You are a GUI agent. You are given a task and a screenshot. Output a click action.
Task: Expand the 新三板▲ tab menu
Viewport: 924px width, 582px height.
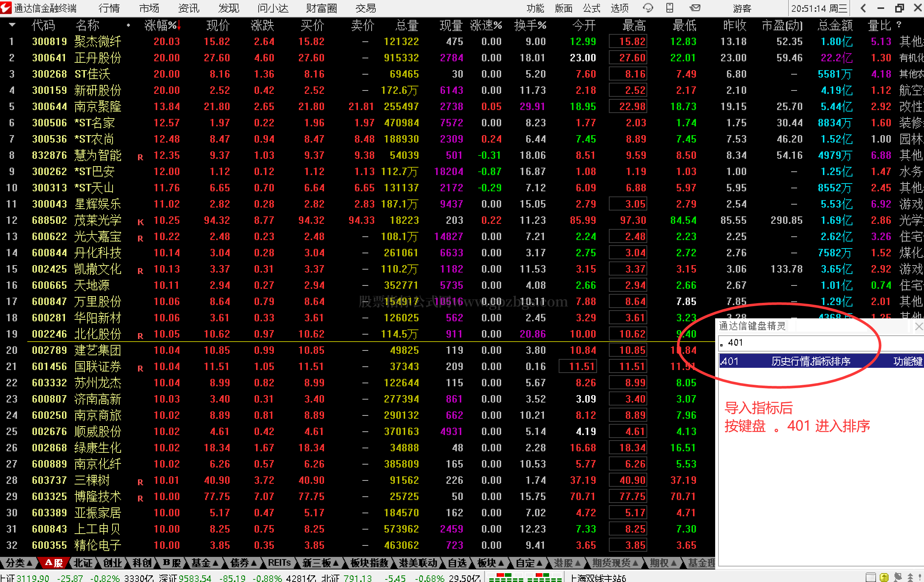[321, 563]
